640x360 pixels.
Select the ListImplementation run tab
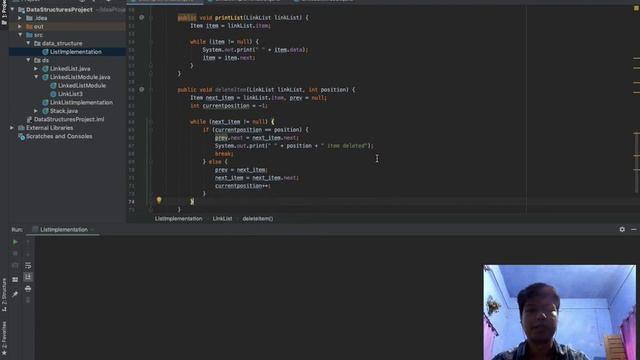(x=64, y=229)
